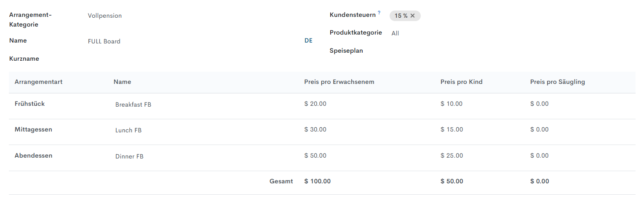Click the empty Kurzname field

pos(190,59)
